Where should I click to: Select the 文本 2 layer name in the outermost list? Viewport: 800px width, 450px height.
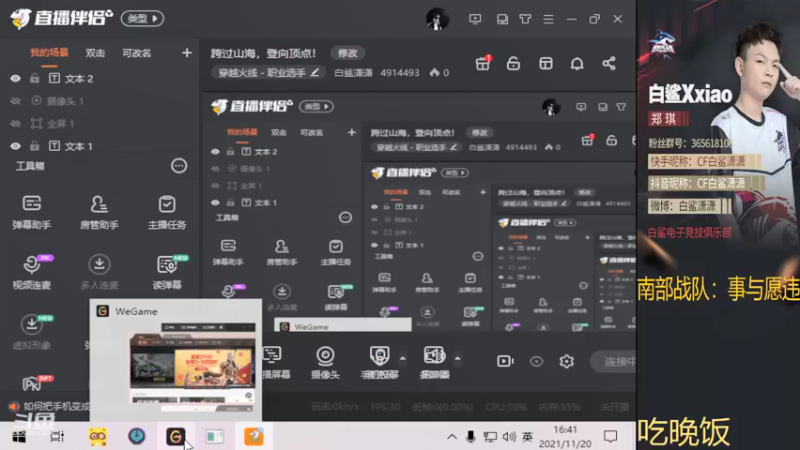pyautogui.click(x=79, y=79)
